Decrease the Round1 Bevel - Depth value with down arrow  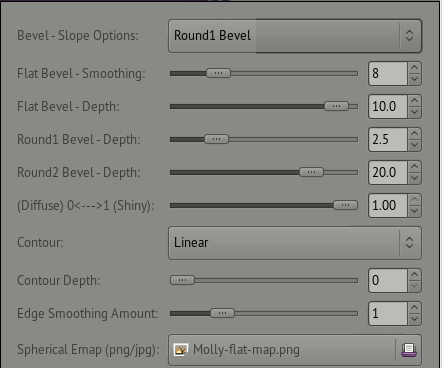414,145
